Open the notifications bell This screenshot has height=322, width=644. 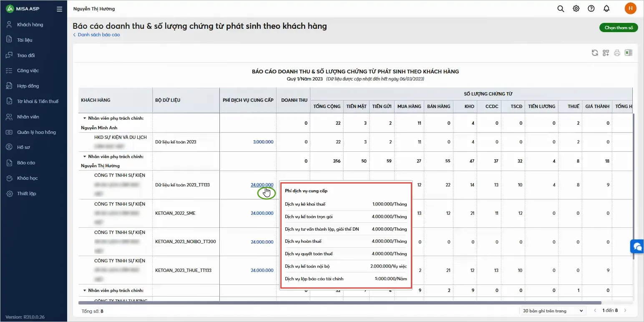click(x=606, y=9)
